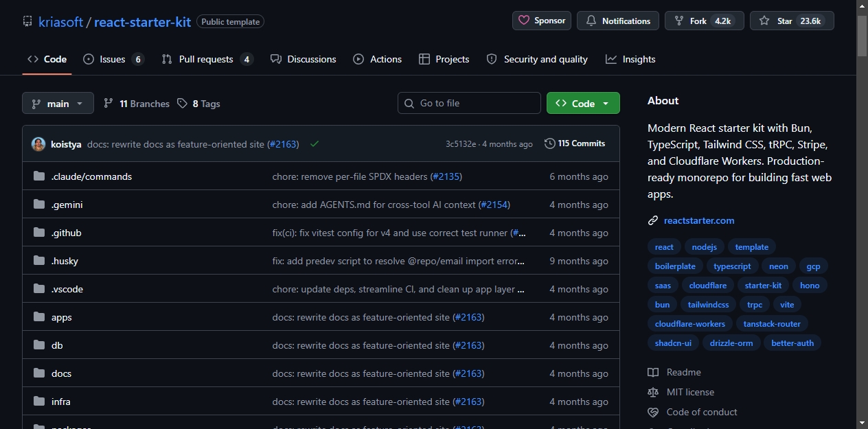Click the .github folder icon
The image size is (868, 429).
click(39, 233)
